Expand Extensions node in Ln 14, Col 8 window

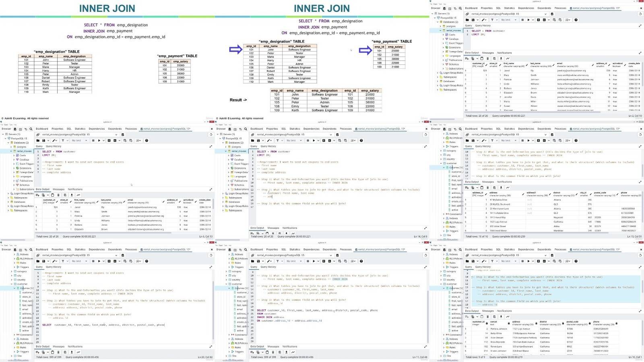(x=229, y=168)
